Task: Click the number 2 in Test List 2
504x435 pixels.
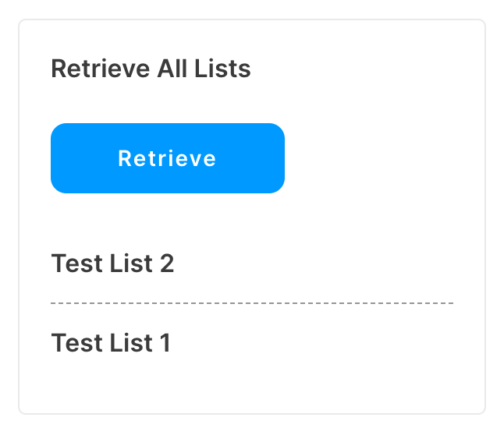Action: (x=167, y=263)
